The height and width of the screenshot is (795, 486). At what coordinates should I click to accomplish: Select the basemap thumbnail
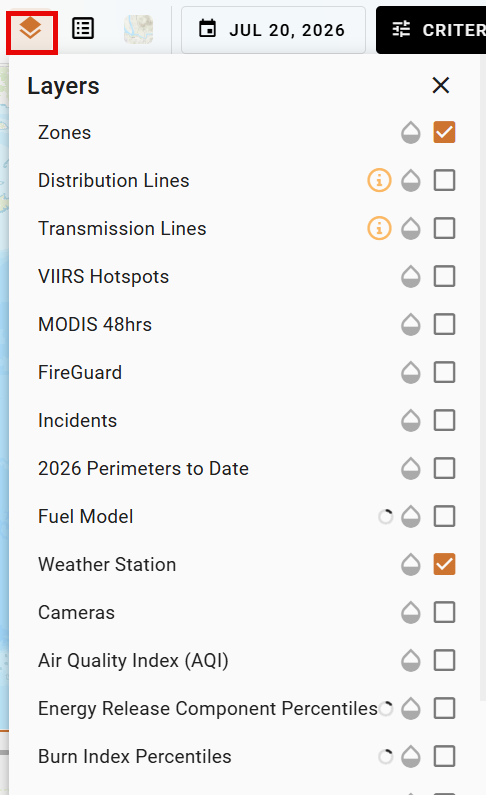tap(138, 29)
